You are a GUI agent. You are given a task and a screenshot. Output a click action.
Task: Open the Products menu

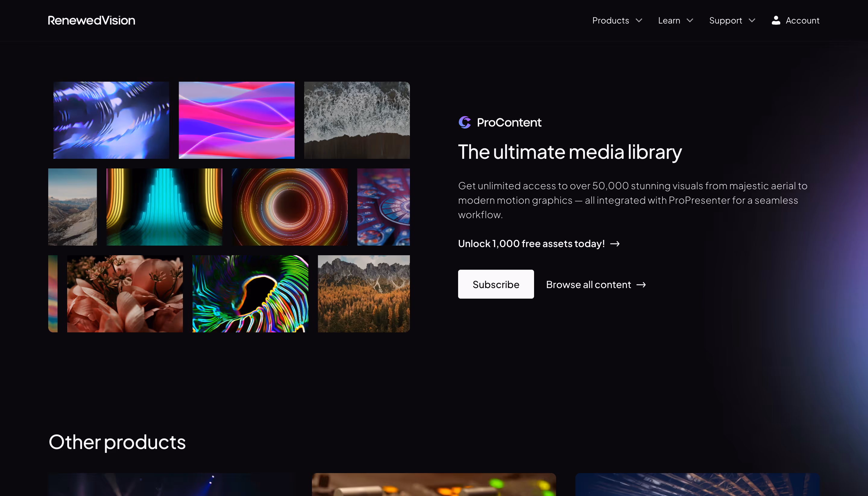click(x=610, y=20)
